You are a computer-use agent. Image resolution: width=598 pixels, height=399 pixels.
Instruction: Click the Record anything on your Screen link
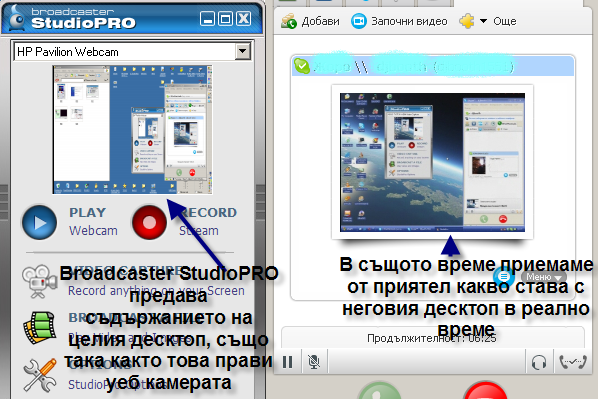(x=156, y=291)
